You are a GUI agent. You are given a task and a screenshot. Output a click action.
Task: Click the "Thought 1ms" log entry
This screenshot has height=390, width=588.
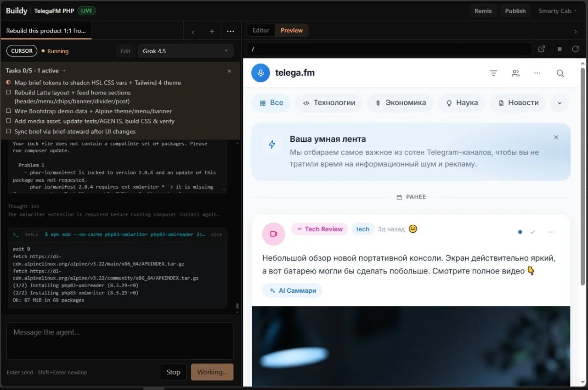(23, 206)
